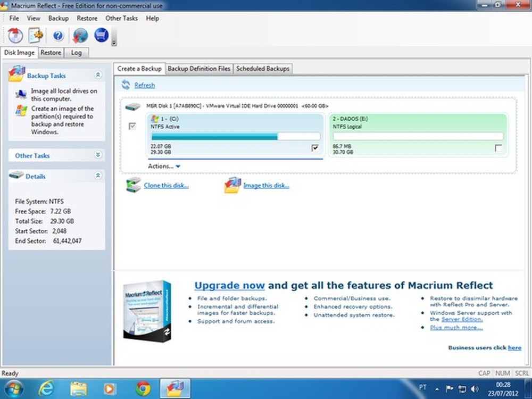
Task: Open Windows Explorer from the taskbar
Action: (x=78, y=388)
